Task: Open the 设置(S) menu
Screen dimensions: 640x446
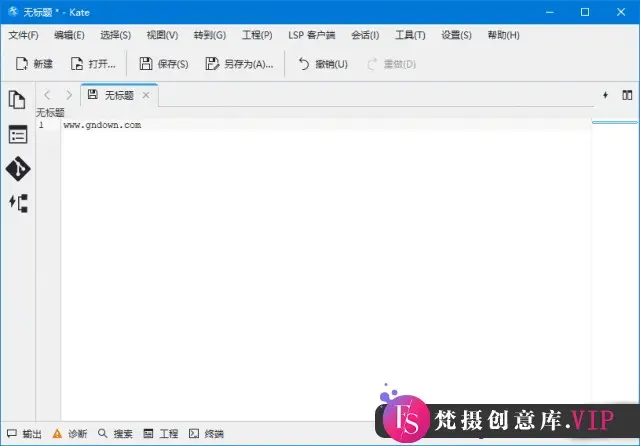Action: click(x=456, y=35)
